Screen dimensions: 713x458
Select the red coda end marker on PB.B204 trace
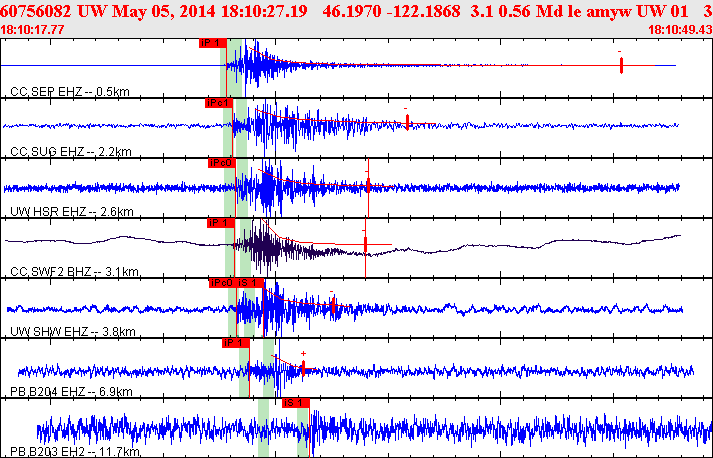point(303,367)
